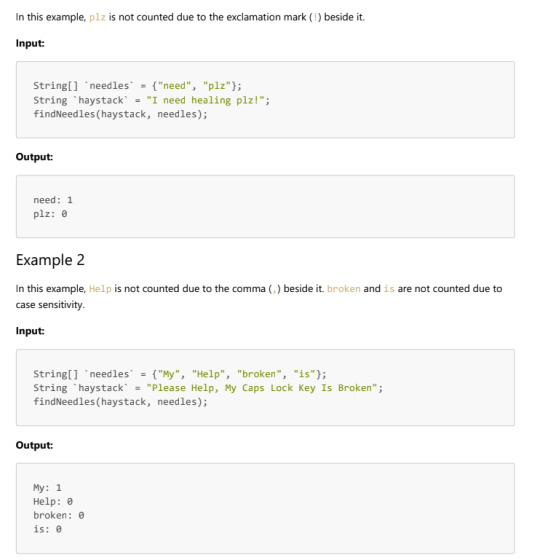Click the "plz" string in needles array

[216, 86]
